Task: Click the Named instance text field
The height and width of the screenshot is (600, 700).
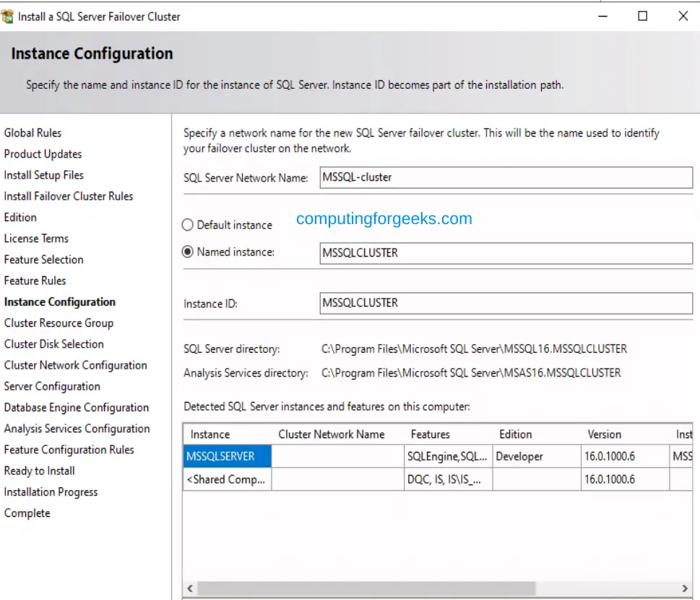Action: coord(506,253)
